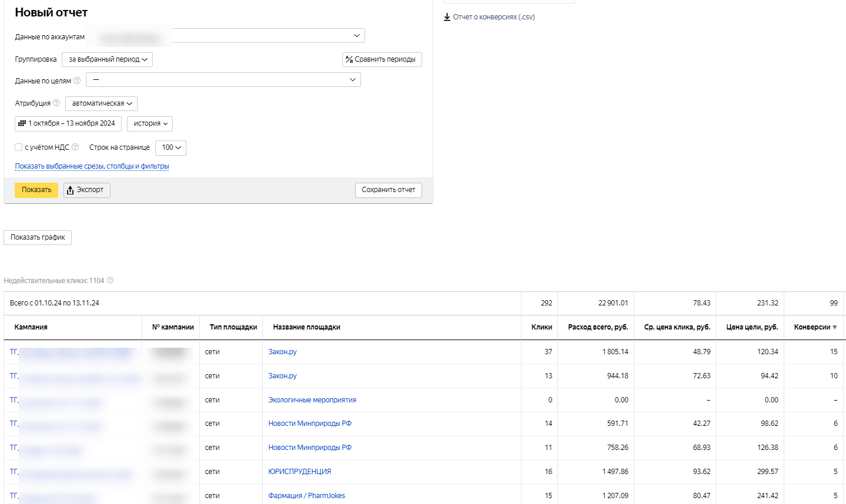846x504 pixels.
Task: Click the Показать график button
Action: pyautogui.click(x=38, y=237)
